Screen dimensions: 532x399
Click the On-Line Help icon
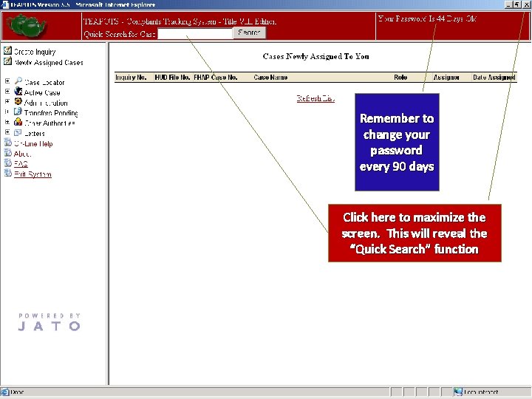click(7, 143)
